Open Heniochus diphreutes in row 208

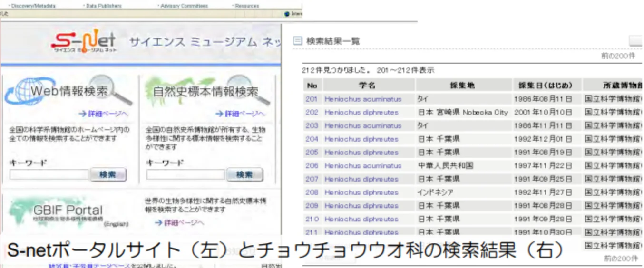tap(361, 192)
